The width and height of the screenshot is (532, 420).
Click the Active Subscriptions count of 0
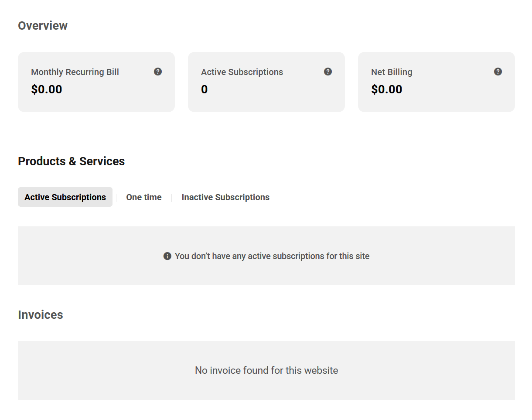tap(204, 89)
